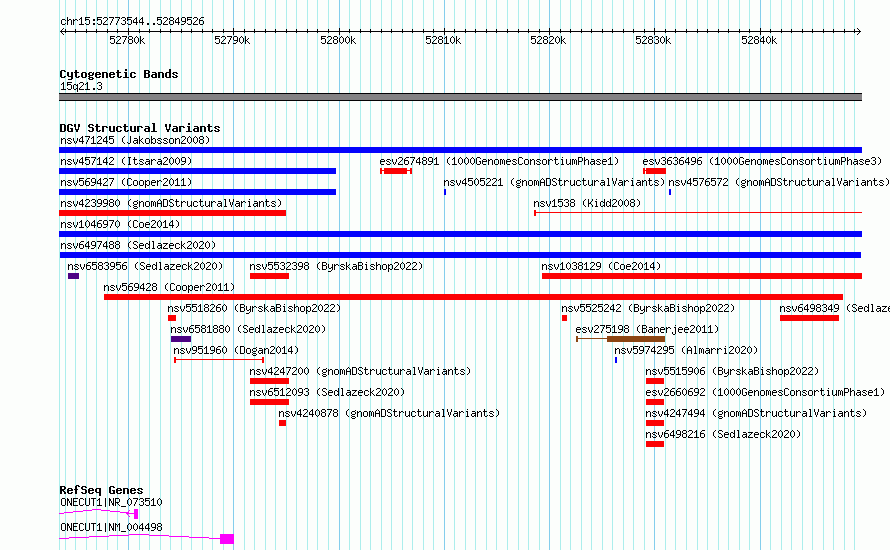
Task: Click the nsv5532398 red variant bar
Action: [x=270, y=276]
